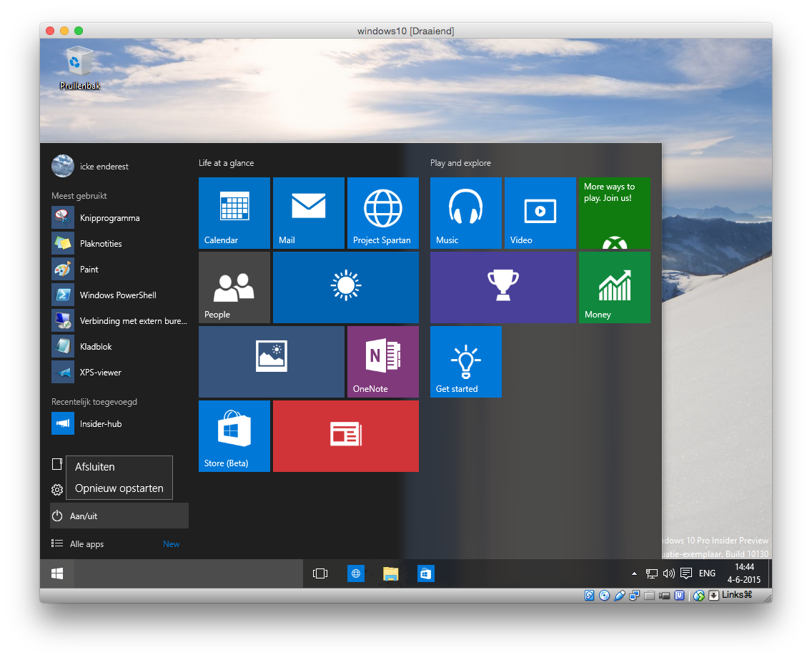Open the Store (Beta) tile
This screenshot has height=660, width=812.
[234, 435]
